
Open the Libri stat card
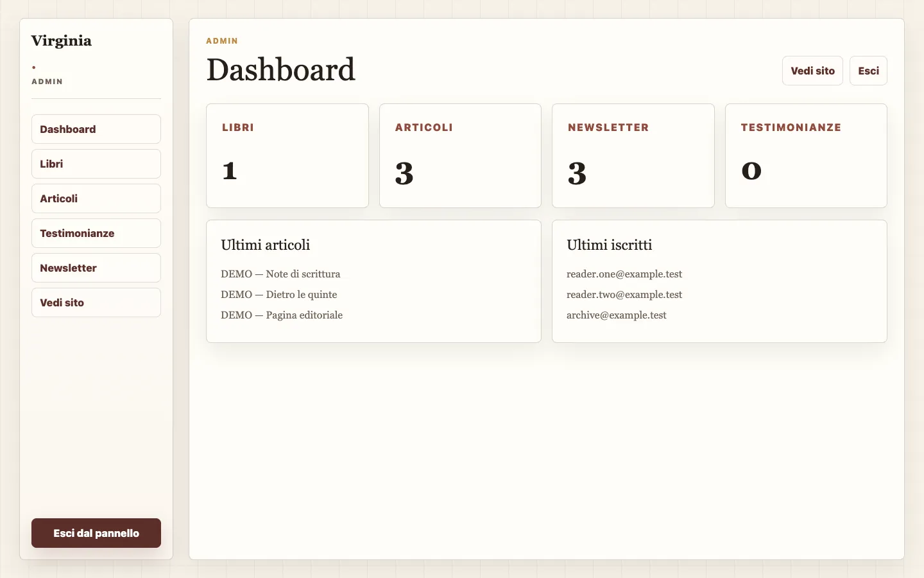(x=287, y=155)
